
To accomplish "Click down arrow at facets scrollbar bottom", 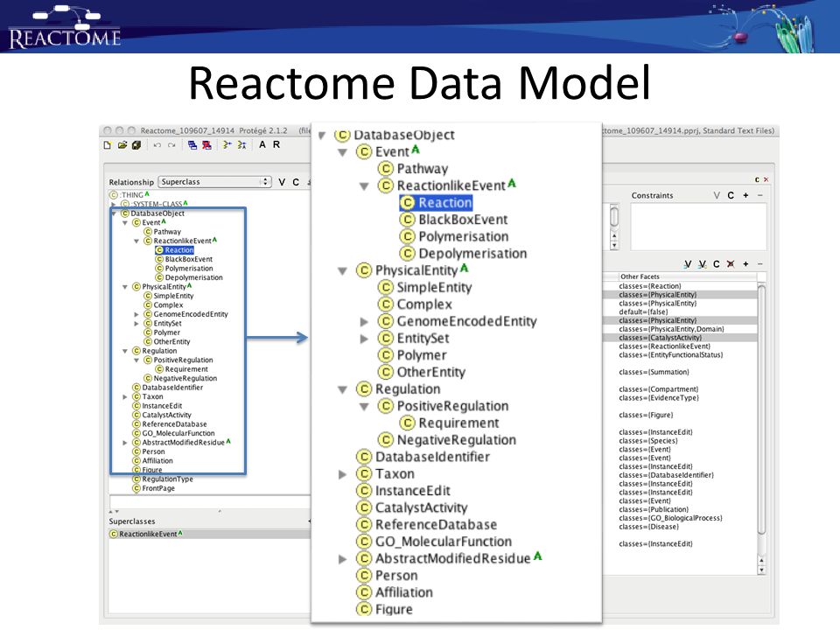I will (761, 570).
